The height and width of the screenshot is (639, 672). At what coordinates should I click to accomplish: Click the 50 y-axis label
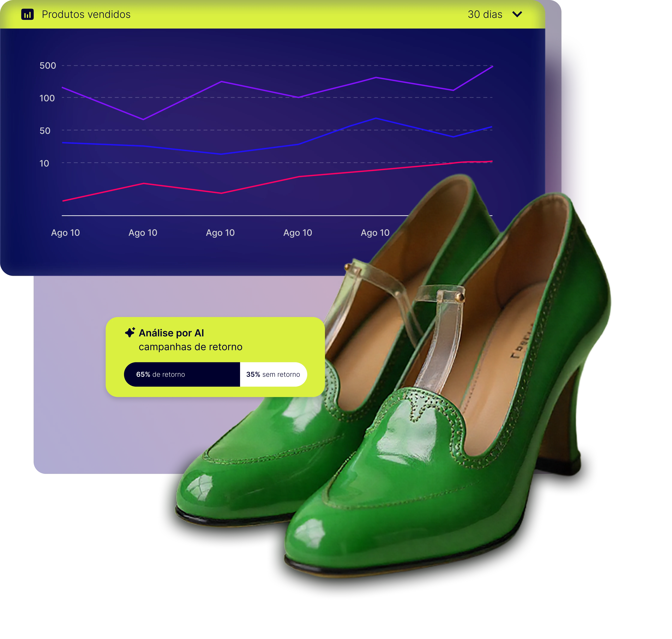coord(45,131)
